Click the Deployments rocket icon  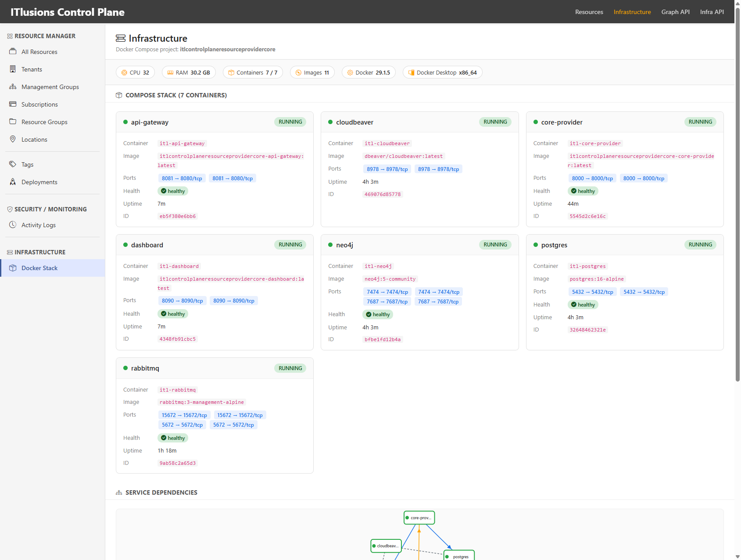(x=13, y=182)
